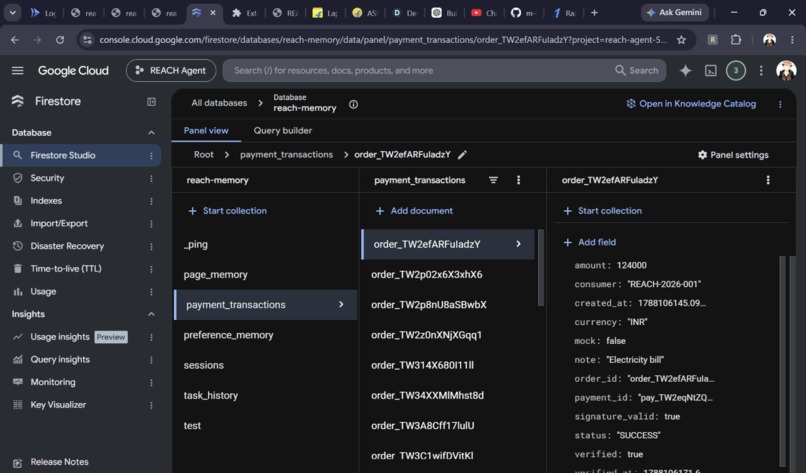Switch to Query builder tab
Screen dimensions: 806x473
[283, 131]
